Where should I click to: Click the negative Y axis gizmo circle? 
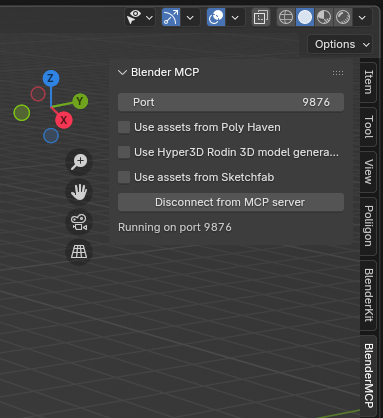22,113
